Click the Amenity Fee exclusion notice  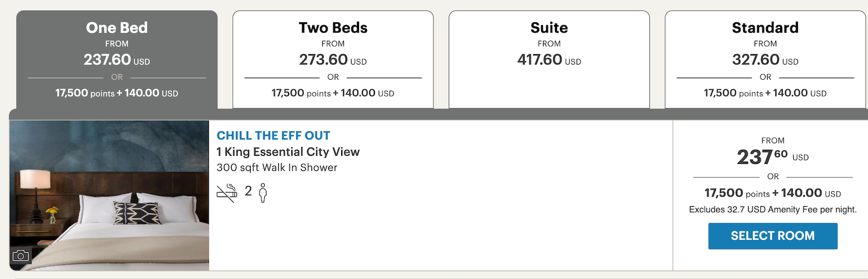pos(773,210)
